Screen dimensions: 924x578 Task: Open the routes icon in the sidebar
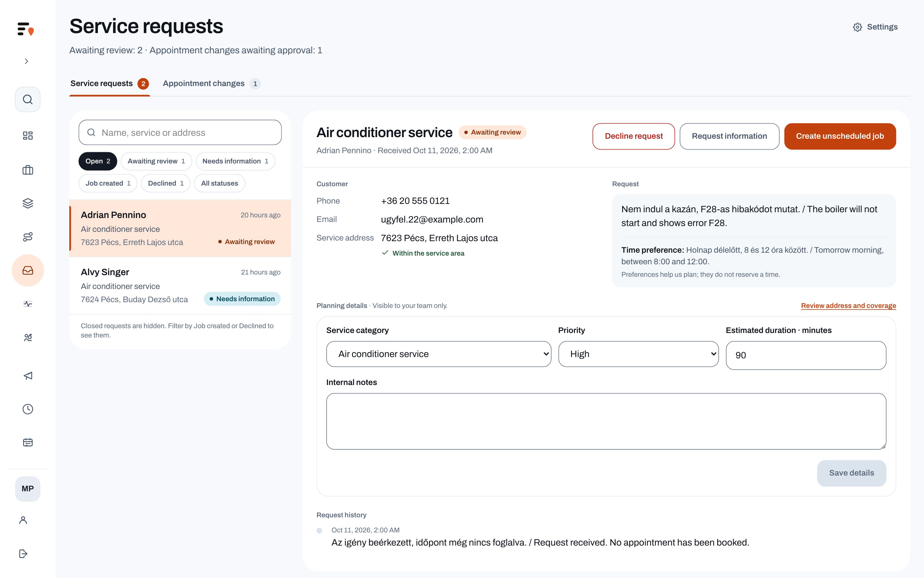tap(28, 237)
